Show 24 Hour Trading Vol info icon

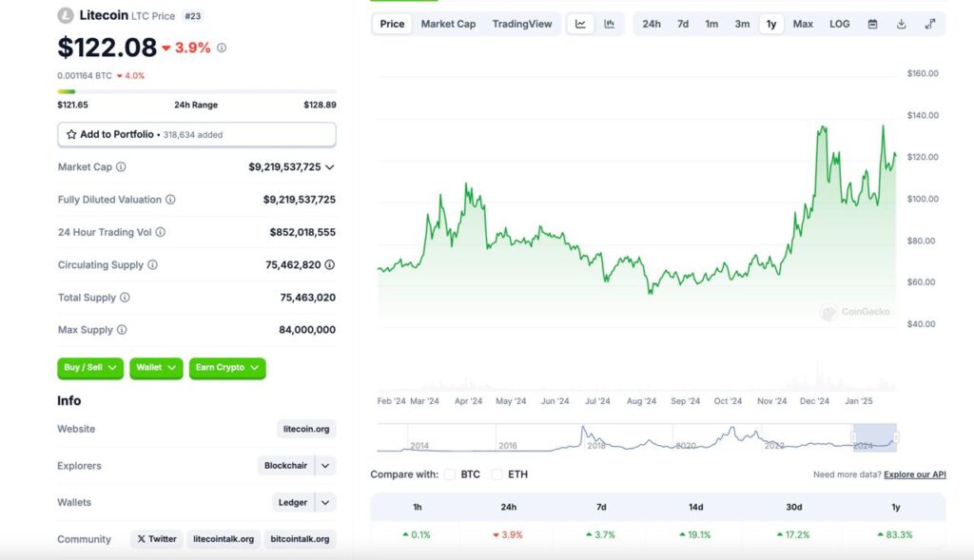coord(160,232)
